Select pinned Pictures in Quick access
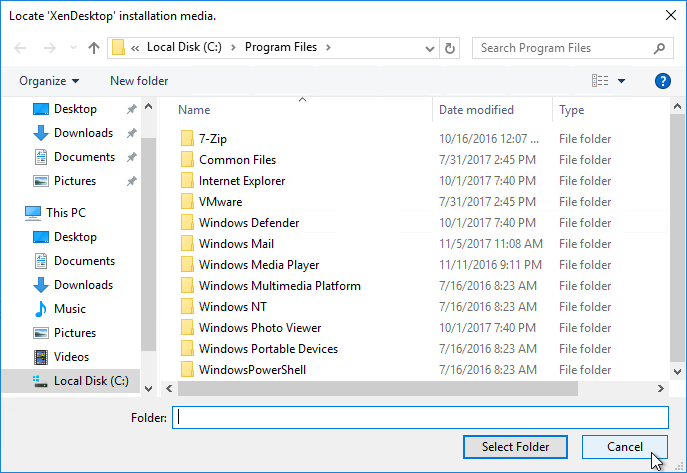Viewport: 687px width, 473px height. [74, 181]
